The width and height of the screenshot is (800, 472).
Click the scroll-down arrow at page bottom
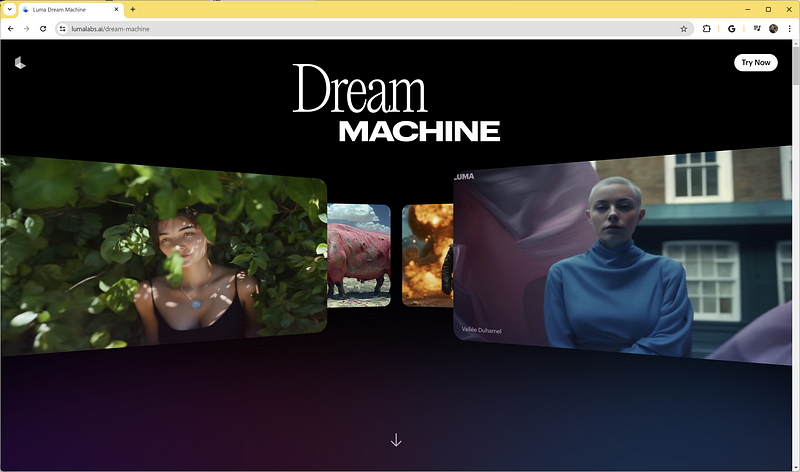pyautogui.click(x=396, y=440)
